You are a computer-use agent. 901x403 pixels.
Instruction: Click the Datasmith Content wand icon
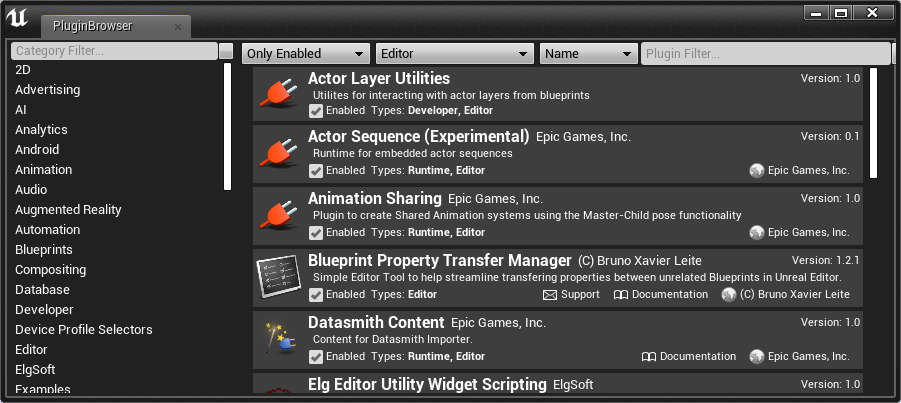click(279, 338)
